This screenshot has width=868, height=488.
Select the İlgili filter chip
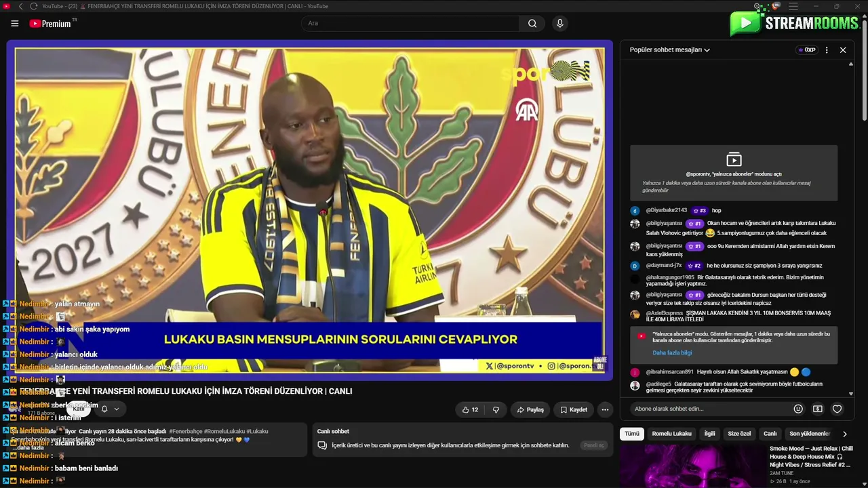click(709, 434)
